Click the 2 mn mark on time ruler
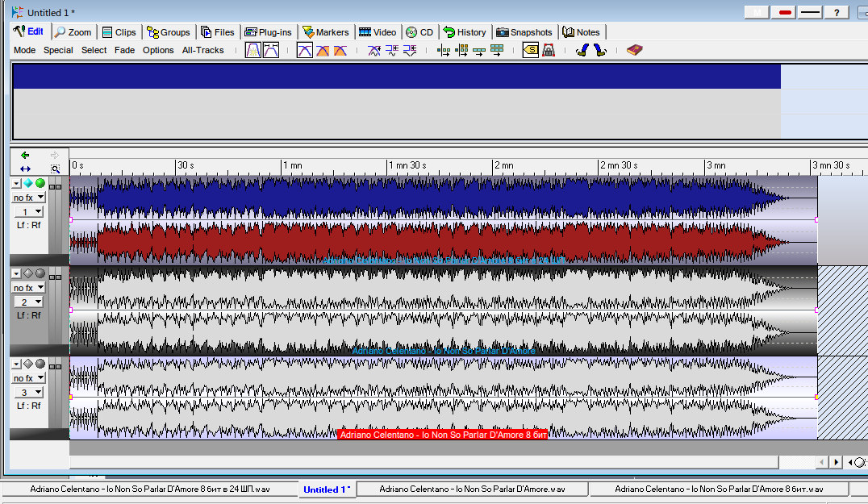The height and width of the screenshot is (504, 868). coord(503,165)
